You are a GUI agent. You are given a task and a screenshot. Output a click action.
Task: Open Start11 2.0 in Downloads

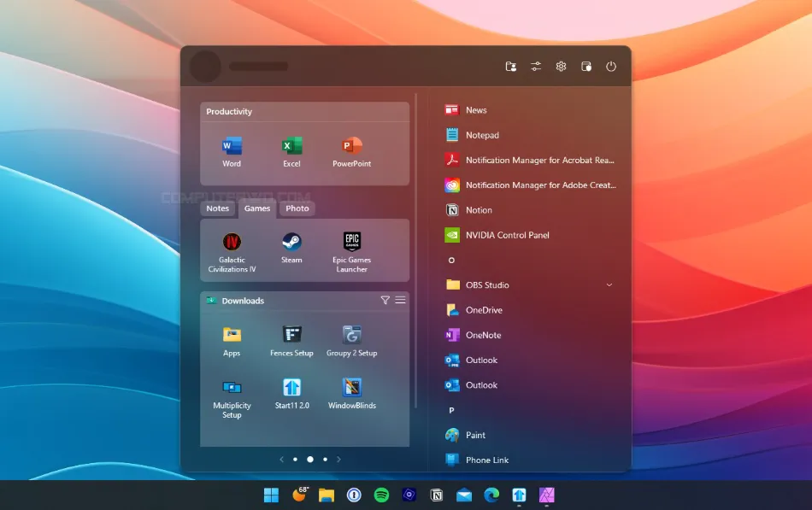pyautogui.click(x=291, y=395)
